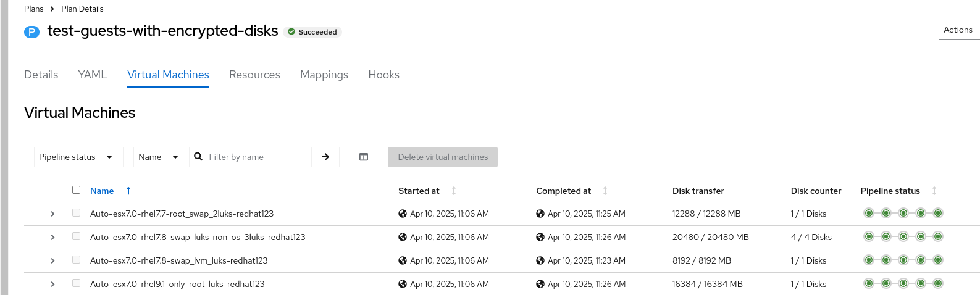Image resolution: width=980 pixels, height=295 pixels.
Task: Click the search arrow button
Action: [325, 157]
